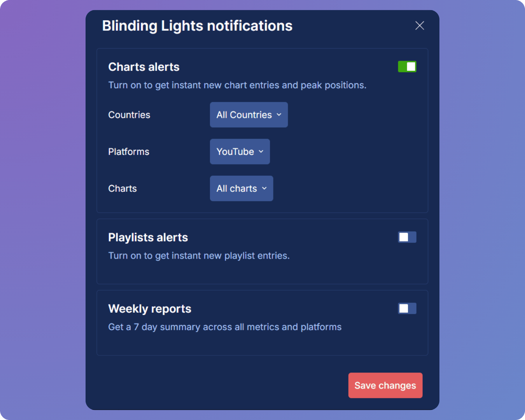Disable the Charts alerts toggle
This screenshot has height=420, width=525.
407,67
